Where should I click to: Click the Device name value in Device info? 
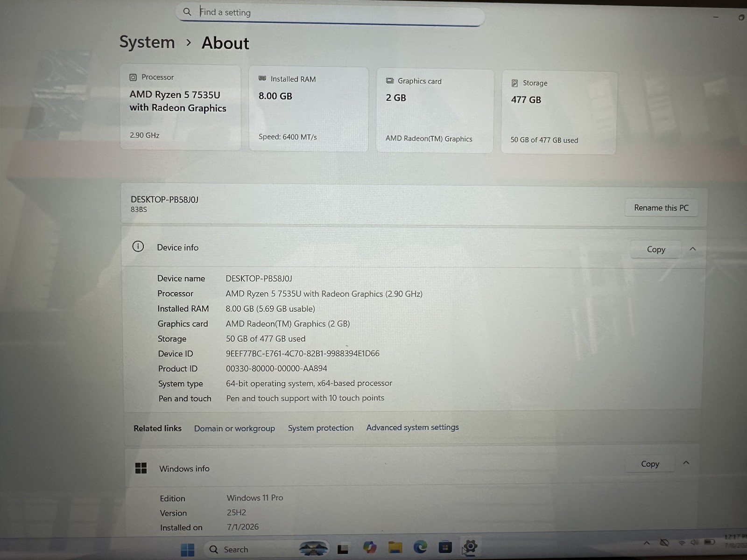259,279
